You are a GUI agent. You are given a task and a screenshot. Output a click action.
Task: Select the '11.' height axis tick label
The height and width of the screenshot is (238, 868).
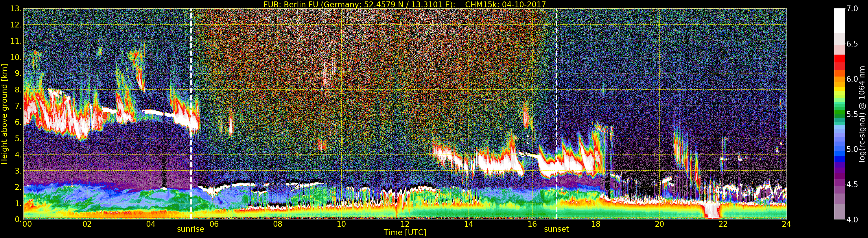click(16, 41)
